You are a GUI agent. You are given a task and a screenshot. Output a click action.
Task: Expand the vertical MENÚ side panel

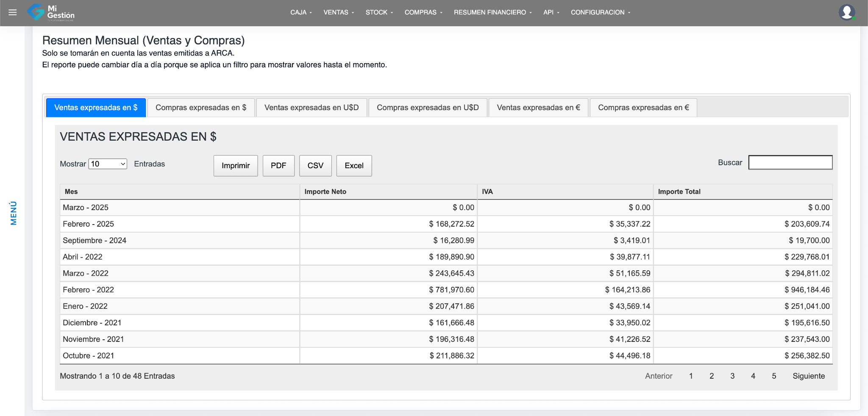14,213
